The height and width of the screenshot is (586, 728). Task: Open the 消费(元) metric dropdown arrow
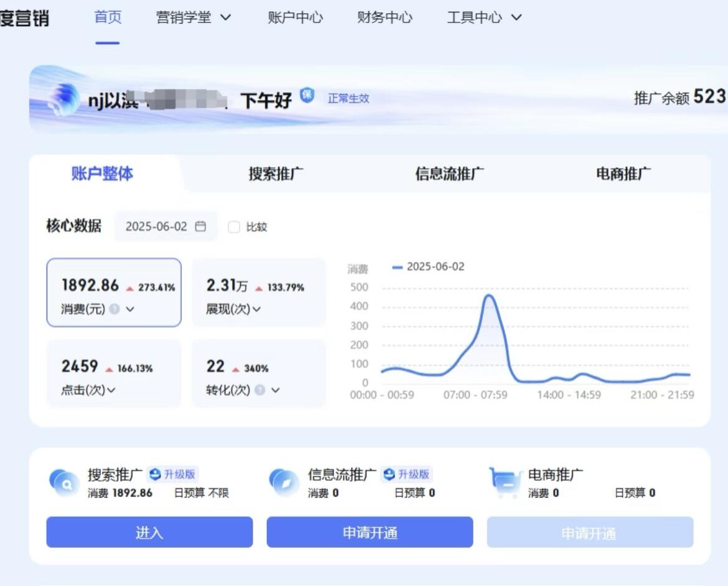point(131,309)
